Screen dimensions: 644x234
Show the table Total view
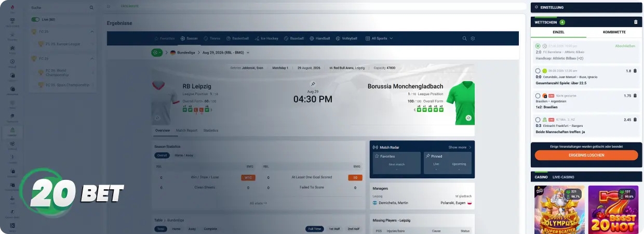point(161,229)
